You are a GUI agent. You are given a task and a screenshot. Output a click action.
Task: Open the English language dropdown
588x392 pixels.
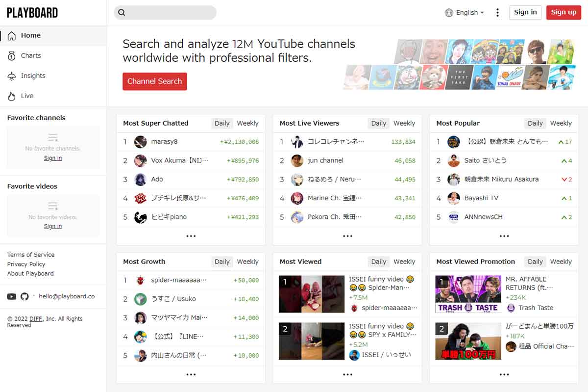464,13
